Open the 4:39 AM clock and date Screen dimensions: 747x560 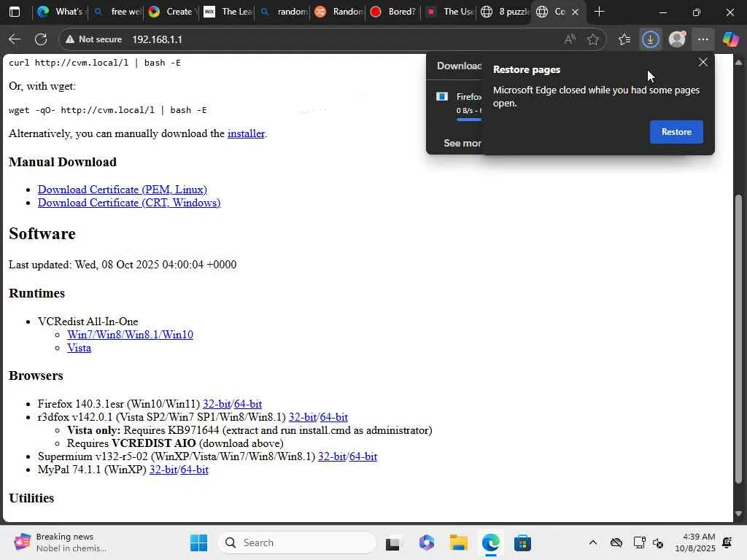tap(695, 542)
